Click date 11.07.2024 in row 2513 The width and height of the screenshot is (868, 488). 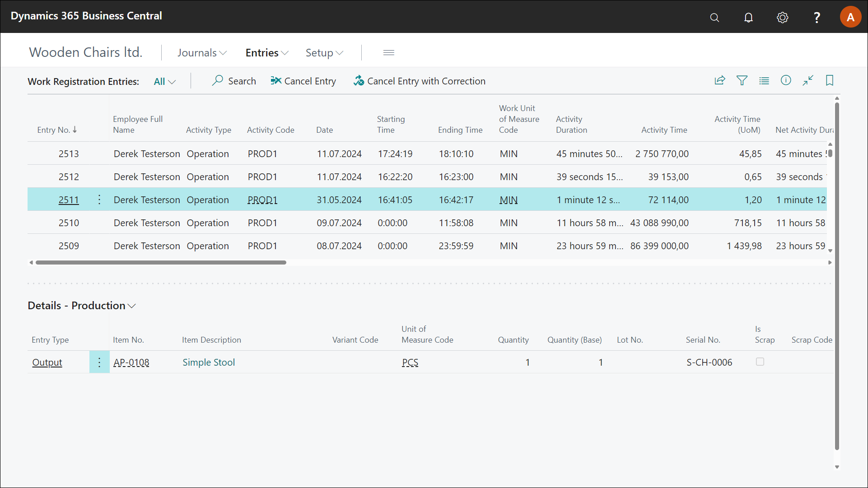339,154
